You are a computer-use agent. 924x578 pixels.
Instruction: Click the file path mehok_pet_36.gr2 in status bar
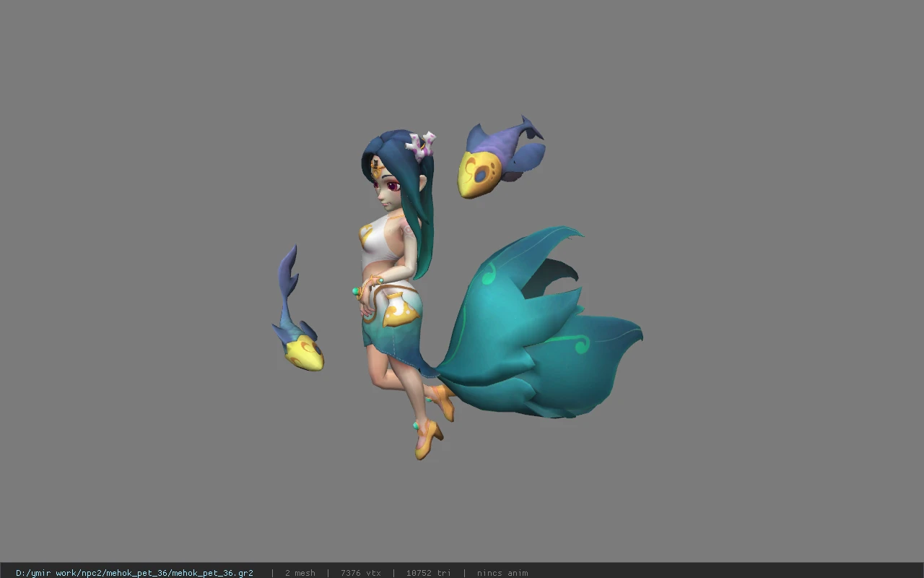pyautogui.click(x=134, y=573)
